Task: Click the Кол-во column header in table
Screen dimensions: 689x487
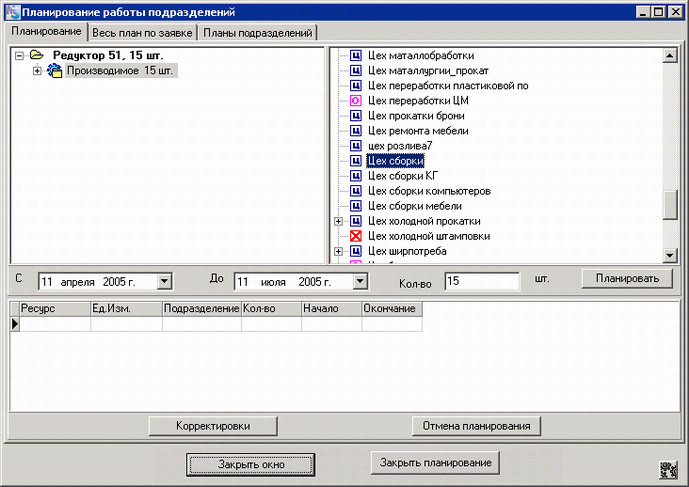Action: (x=272, y=309)
